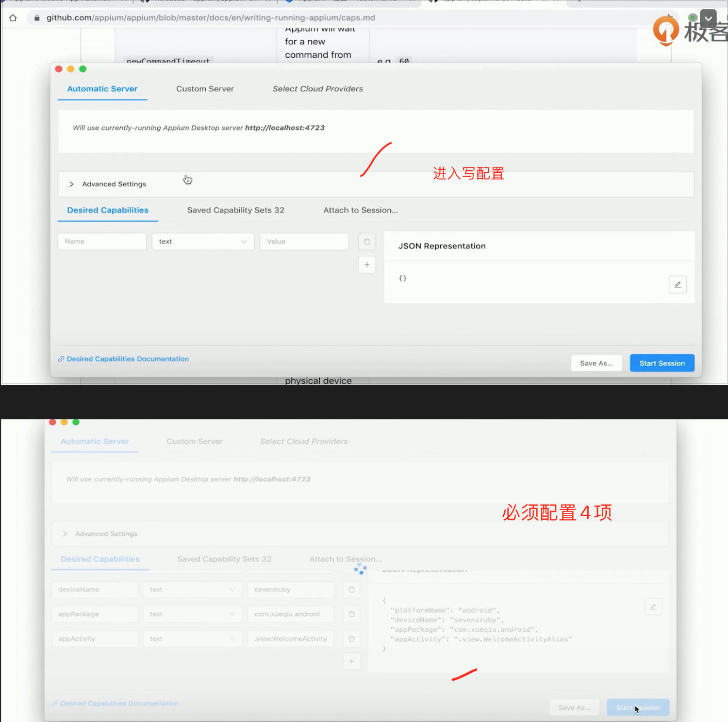Image resolution: width=728 pixels, height=722 pixels.
Task: Click the appActivity capability name field
Action: tap(94, 638)
